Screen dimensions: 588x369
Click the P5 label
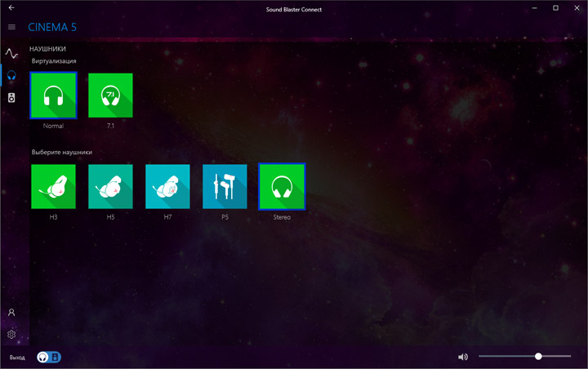(225, 217)
